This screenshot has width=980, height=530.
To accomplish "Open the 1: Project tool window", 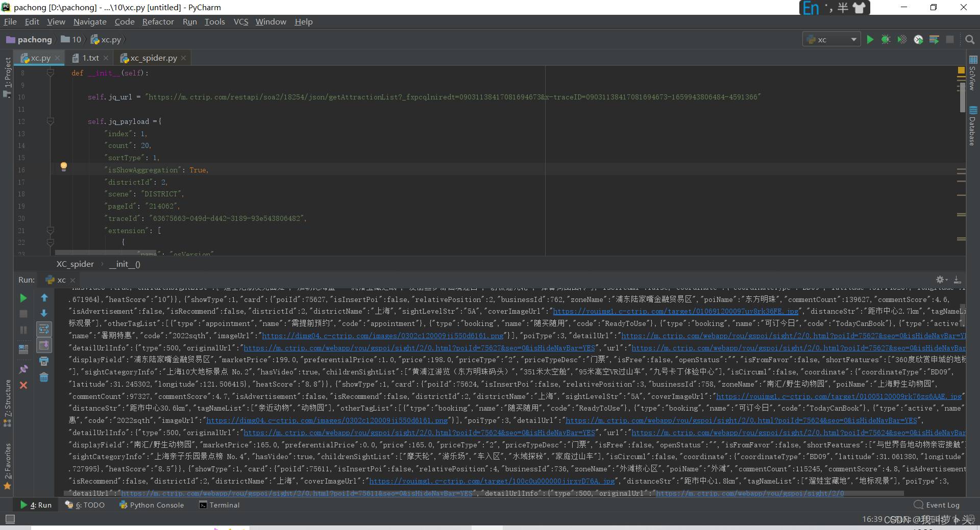I will pyautogui.click(x=7, y=77).
